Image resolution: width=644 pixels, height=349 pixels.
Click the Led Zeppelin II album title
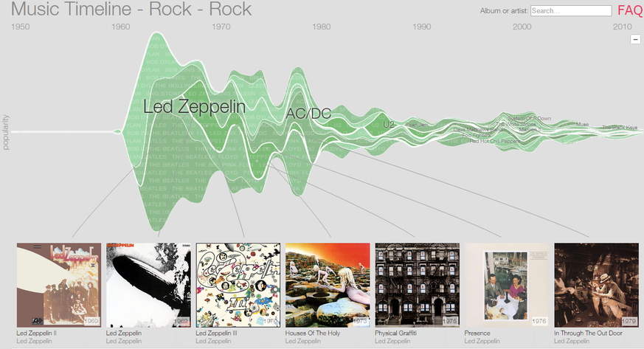point(37,333)
